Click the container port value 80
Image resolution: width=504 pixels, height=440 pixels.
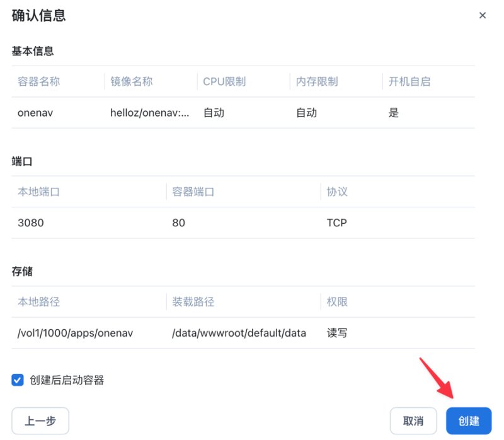179,223
